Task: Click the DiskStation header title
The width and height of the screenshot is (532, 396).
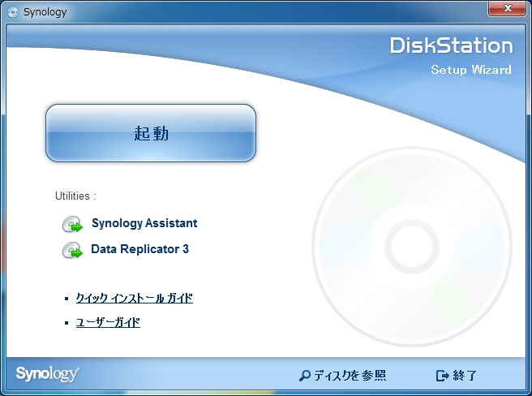Action: pyautogui.click(x=451, y=45)
